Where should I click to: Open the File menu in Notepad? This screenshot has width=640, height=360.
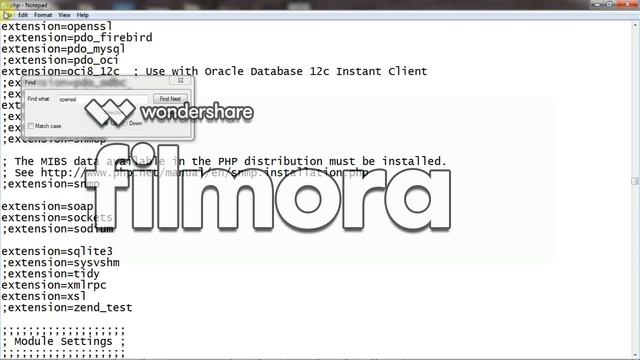(x=7, y=15)
